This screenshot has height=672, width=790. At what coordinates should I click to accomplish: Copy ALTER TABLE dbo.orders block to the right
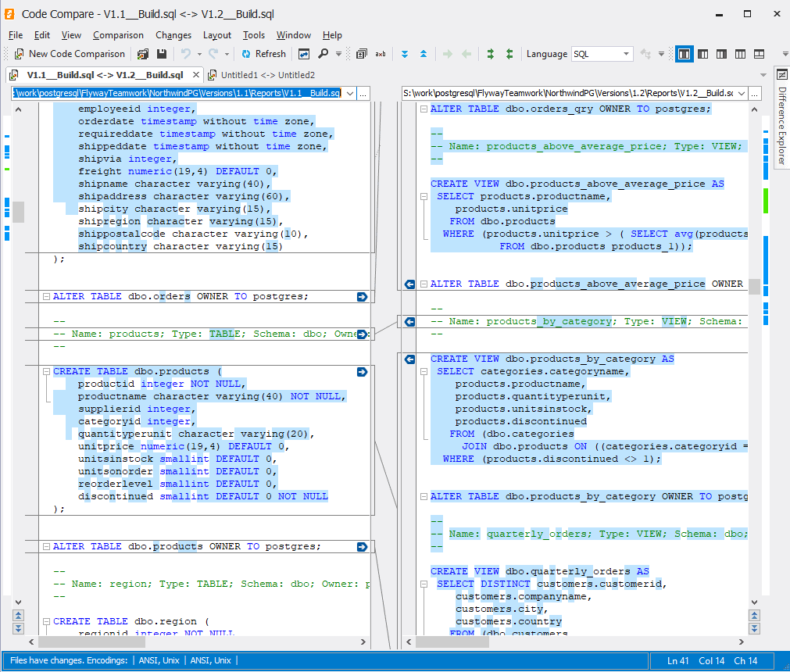(x=362, y=297)
